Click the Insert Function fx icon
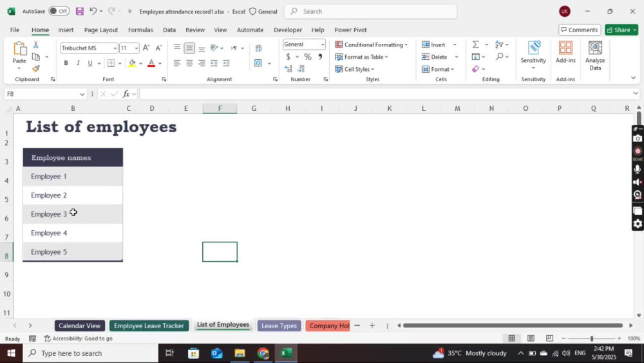The height and width of the screenshot is (363, 644). coord(126,94)
